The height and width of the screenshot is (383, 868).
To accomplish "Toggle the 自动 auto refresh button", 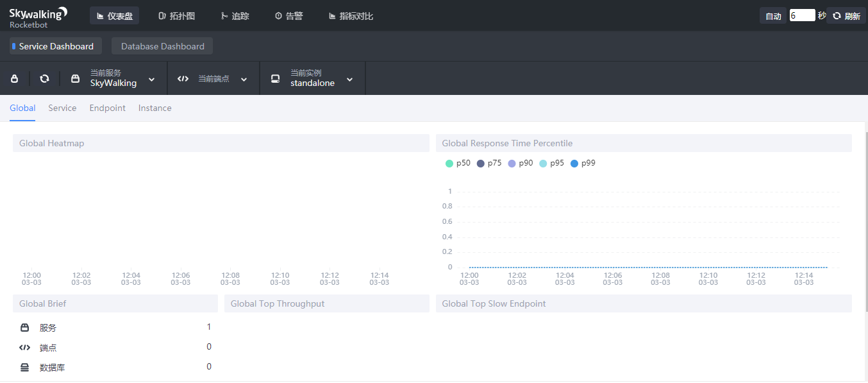I will 773,16.
